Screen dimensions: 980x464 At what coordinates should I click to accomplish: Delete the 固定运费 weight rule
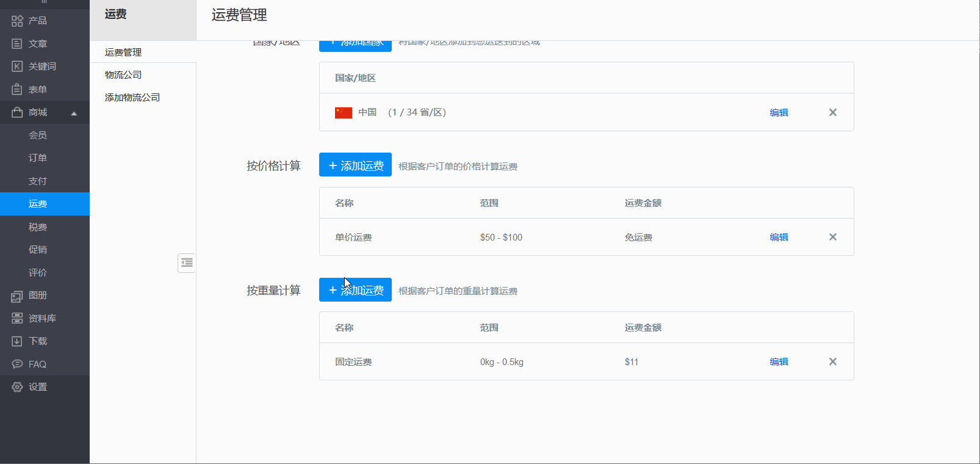pyautogui.click(x=832, y=361)
